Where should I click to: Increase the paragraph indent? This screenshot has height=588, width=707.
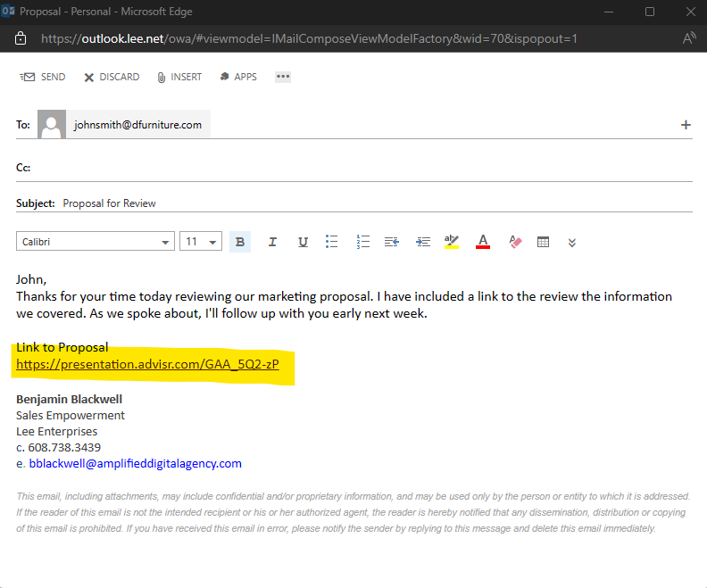423,242
